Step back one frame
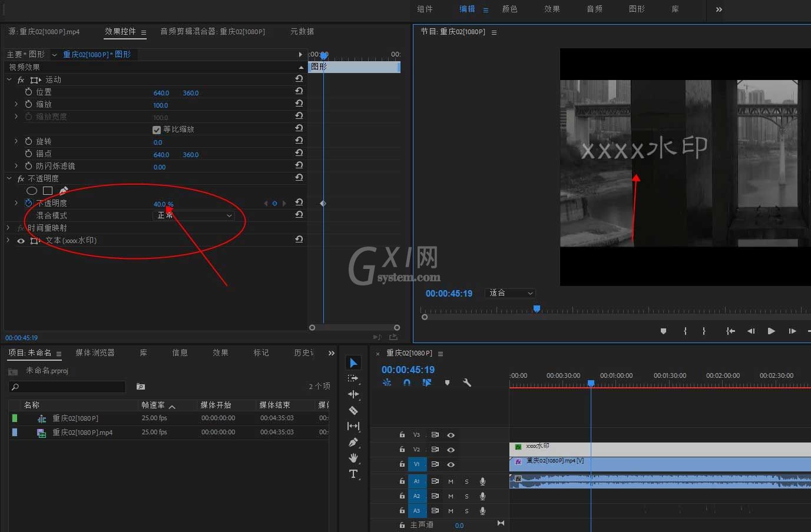Image resolution: width=811 pixels, height=532 pixels. click(x=751, y=331)
